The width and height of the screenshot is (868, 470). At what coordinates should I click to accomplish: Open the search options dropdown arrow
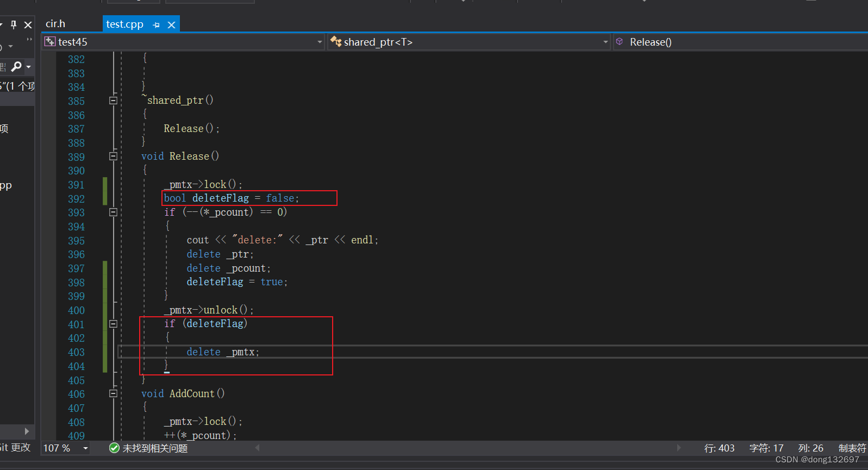click(29, 67)
